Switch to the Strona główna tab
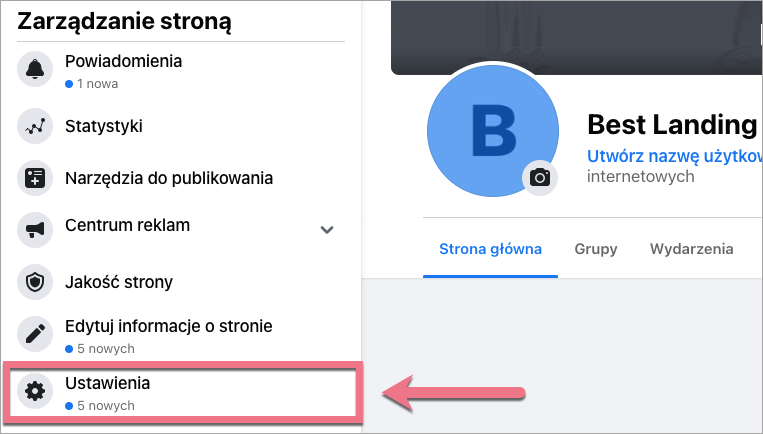 [x=491, y=249]
